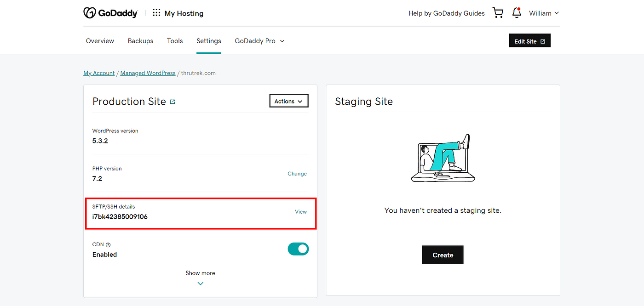Click "You haven't created a staging site" text
The height and width of the screenshot is (306, 644).
click(x=443, y=210)
